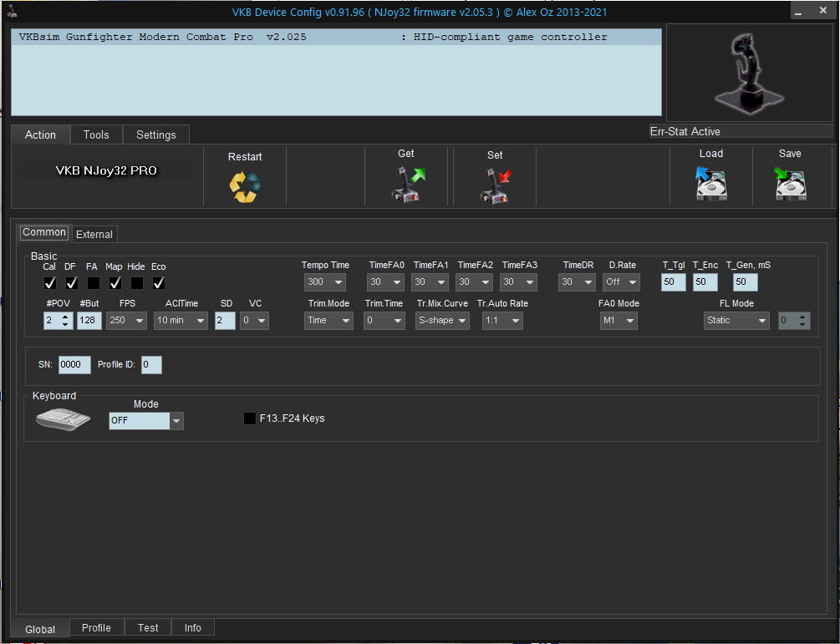Click the T_Enc input field
This screenshot has width=840, height=644.
click(x=705, y=282)
